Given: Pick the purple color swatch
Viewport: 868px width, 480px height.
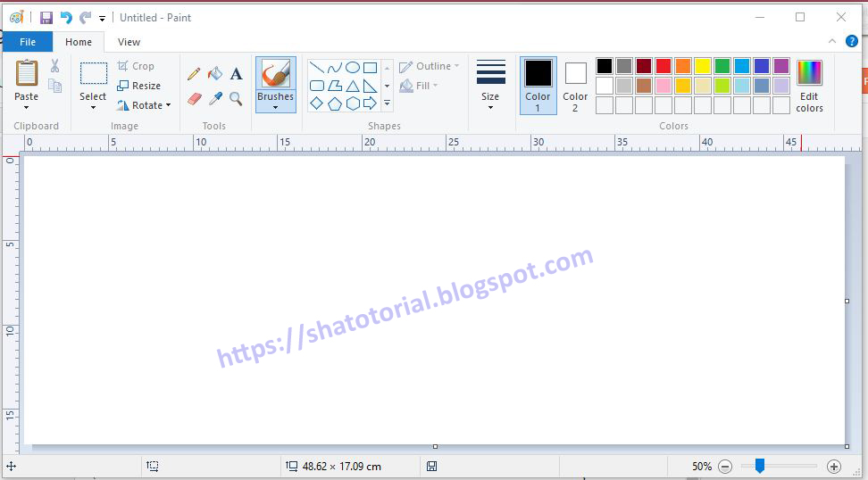Looking at the screenshot, I should pos(781,66).
